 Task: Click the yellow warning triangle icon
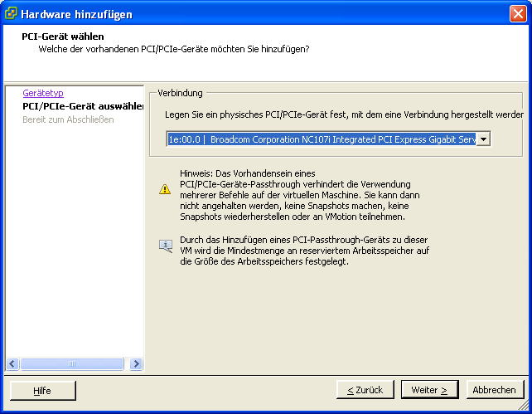tap(165, 189)
